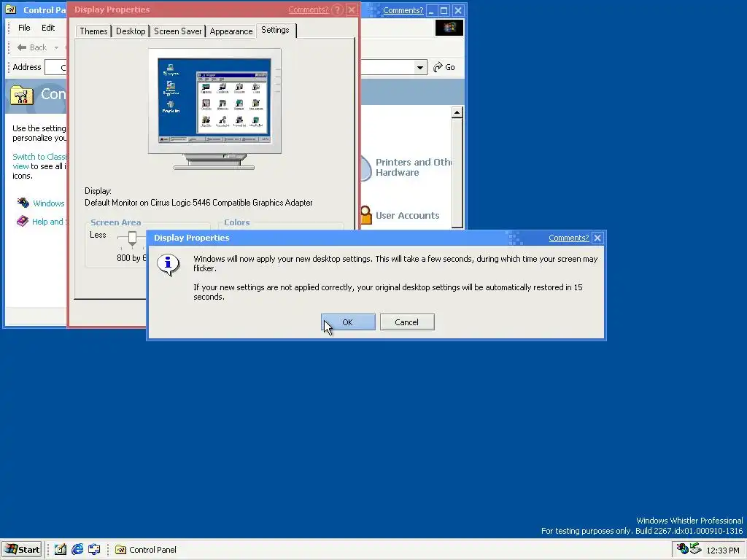747x560 pixels.
Task: Click the monitor preview image
Action: [214, 109]
